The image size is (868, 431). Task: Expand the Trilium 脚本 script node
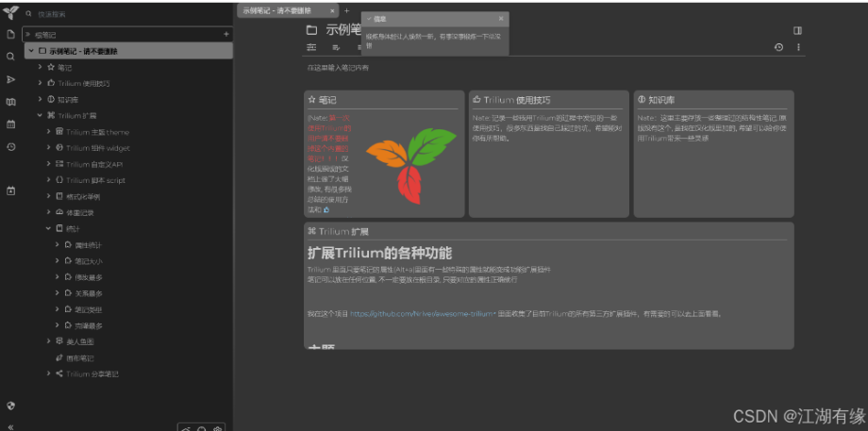[x=49, y=180]
